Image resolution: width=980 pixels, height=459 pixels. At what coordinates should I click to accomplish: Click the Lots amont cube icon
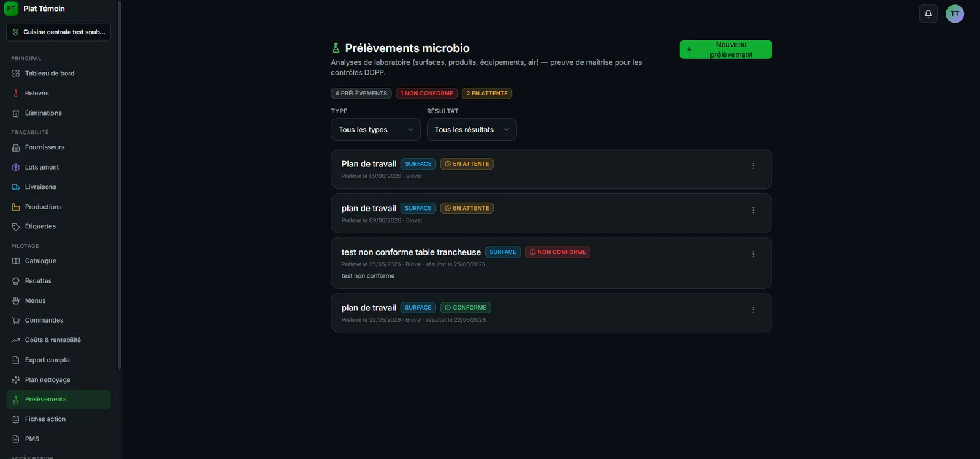tap(16, 167)
